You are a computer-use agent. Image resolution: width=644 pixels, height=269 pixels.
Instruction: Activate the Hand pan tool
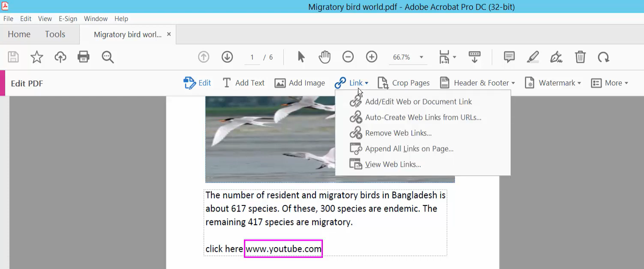pyautogui.click(x=325, y=57)
